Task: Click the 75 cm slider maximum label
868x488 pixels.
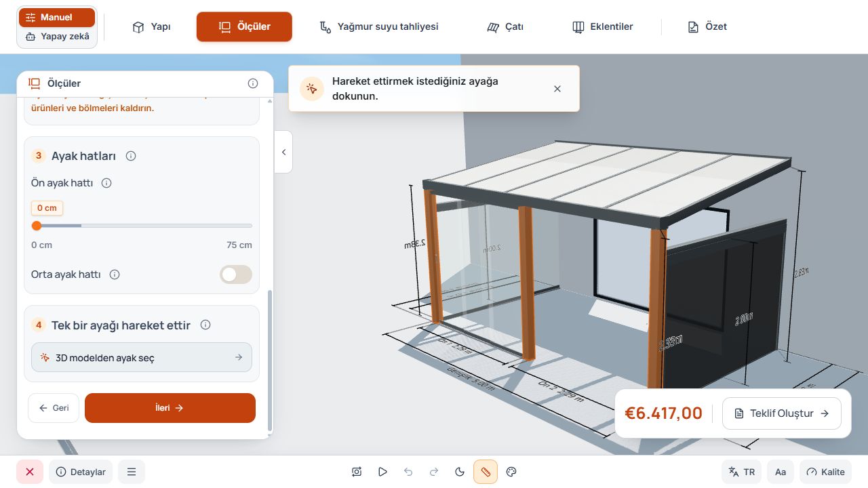Action: tap(239, 245)
